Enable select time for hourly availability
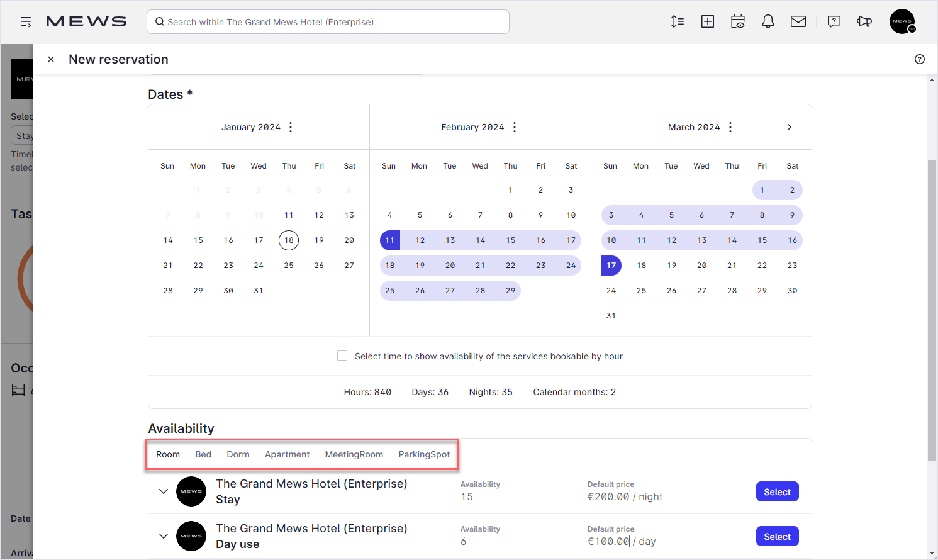Viewport: 938px width, 560px height. pyautogui.click(x=342, y=356)
